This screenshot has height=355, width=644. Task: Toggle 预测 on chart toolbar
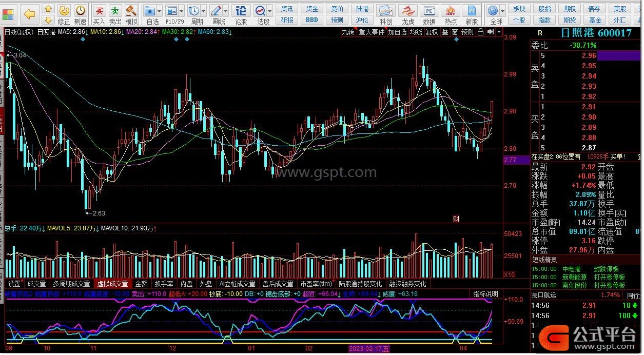pos(467,32)
